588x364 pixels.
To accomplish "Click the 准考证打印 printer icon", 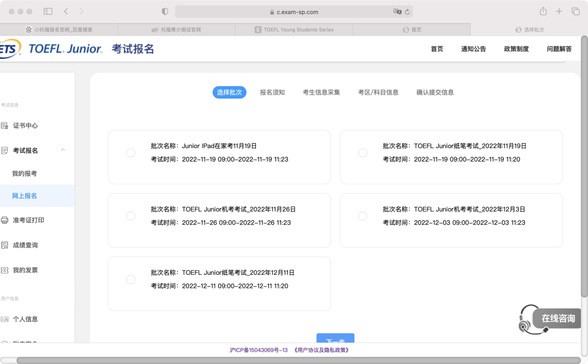I will 4,220.
